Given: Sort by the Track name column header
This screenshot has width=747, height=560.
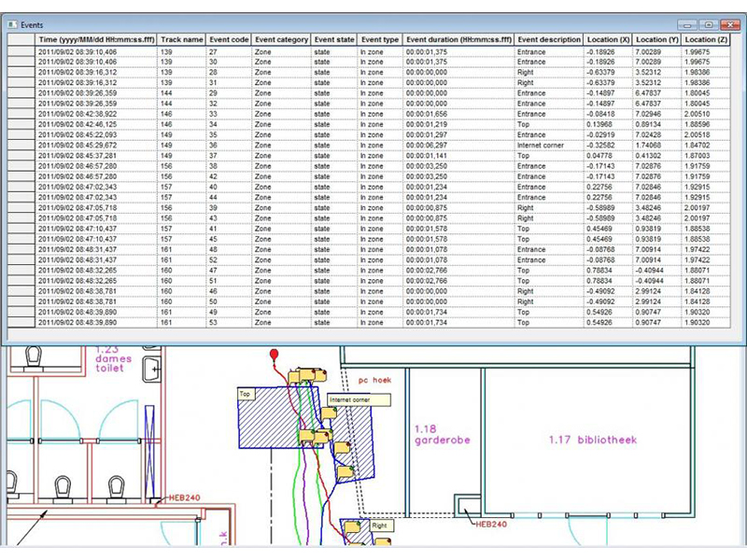Looking at the screenshot, I should [181, 40].
